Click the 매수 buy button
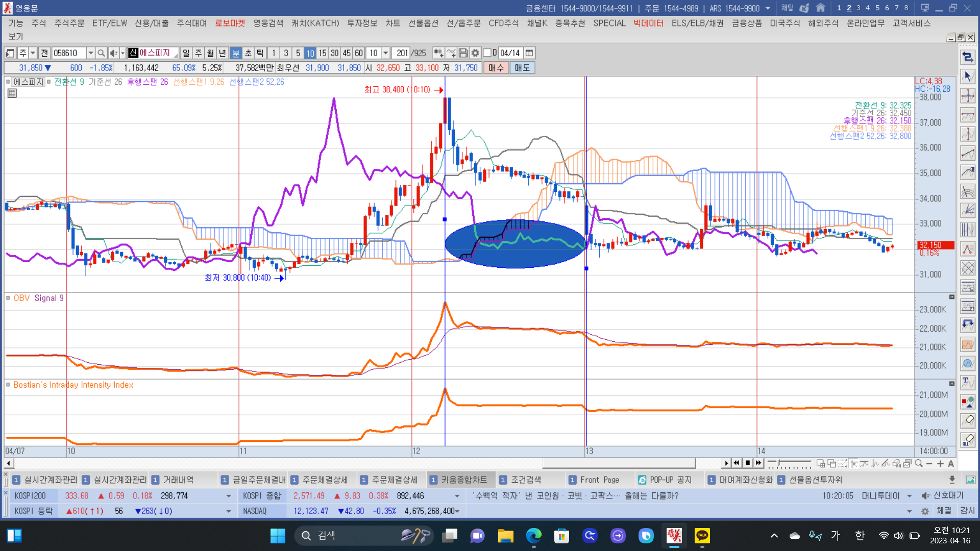The width and height of the screenshot is (980, 551). click(496, 68)
